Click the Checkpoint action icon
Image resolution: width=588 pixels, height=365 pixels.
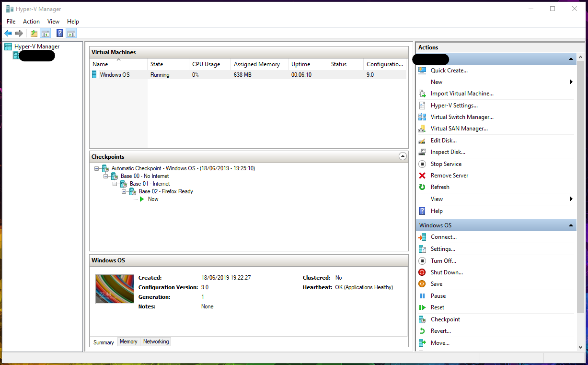(x=422, y=319)
